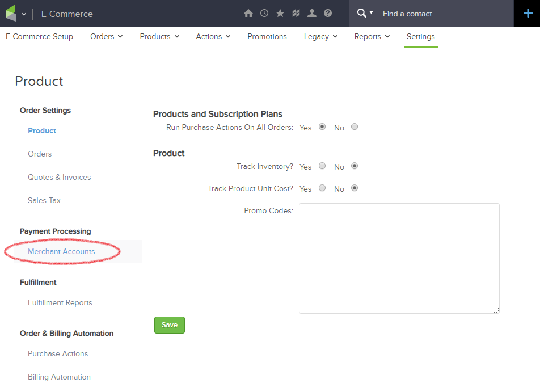Open the search type dropdown arrow
This screenshot has width=540, height=392.
pos(371,12)
